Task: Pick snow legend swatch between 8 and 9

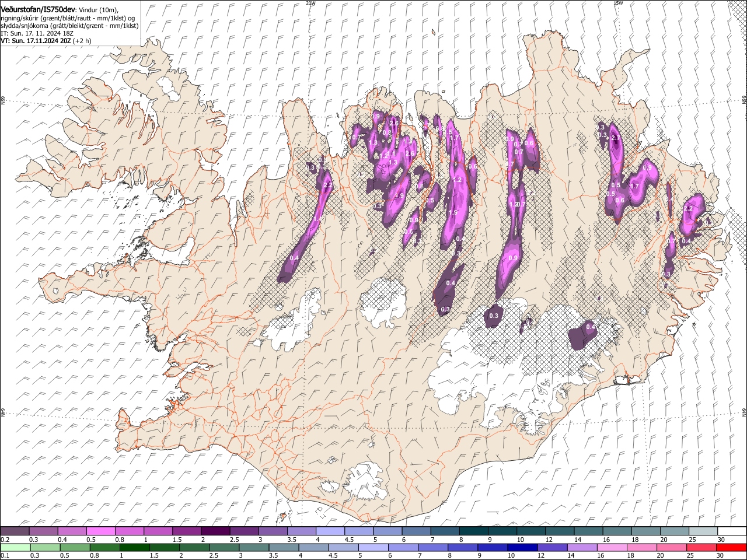Action: pos(473,531)
